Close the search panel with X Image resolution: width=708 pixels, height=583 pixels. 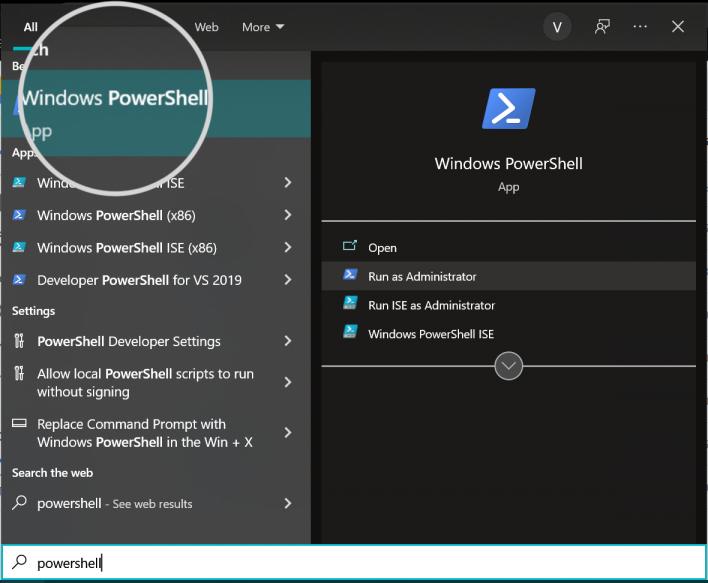pos(678,27)
